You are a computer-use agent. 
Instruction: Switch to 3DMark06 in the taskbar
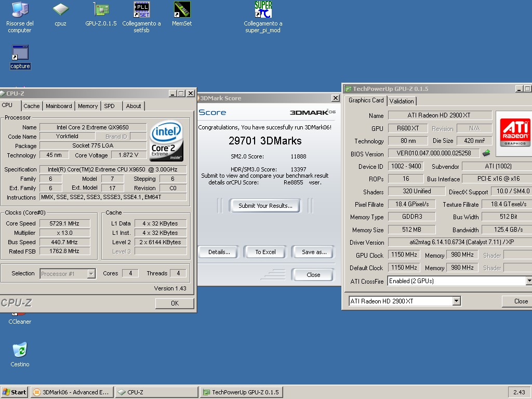[x=72, y=392]
